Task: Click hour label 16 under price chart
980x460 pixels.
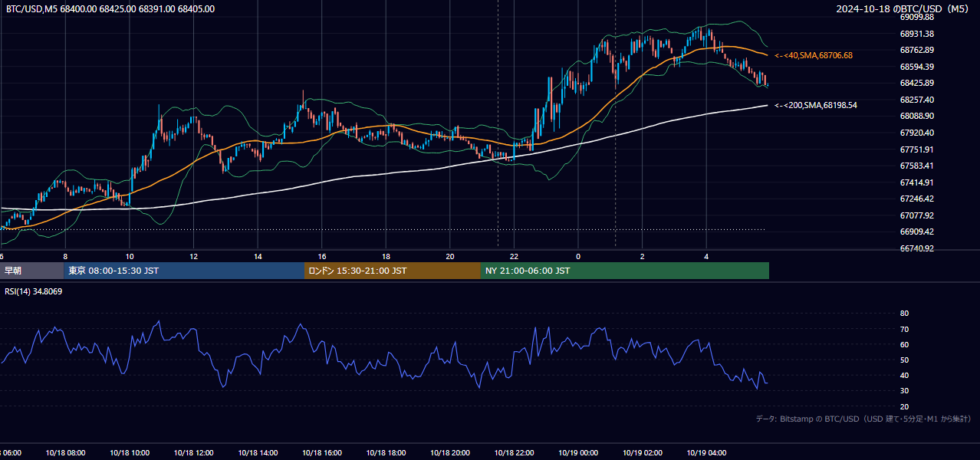Action: [x=322, y=256]
